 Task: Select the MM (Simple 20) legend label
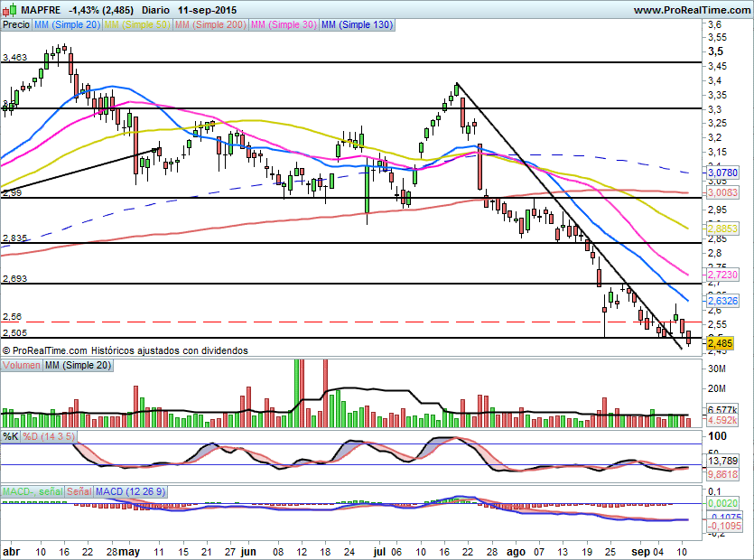[x=67, y=25]
